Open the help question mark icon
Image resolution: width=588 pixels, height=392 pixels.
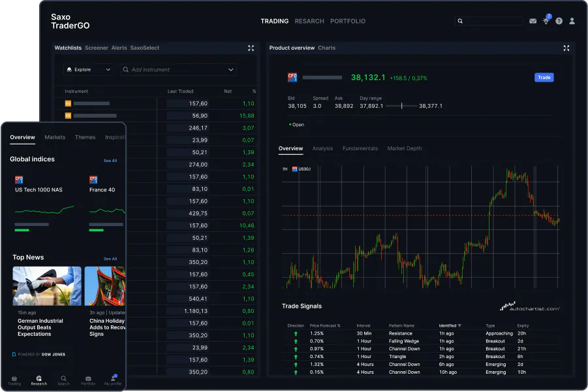(559, 21)
